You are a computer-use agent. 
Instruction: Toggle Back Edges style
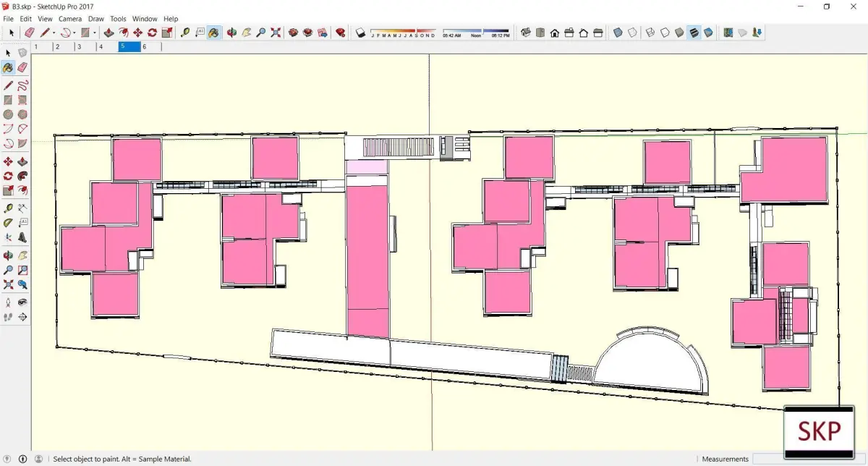[x=632, y=33]
